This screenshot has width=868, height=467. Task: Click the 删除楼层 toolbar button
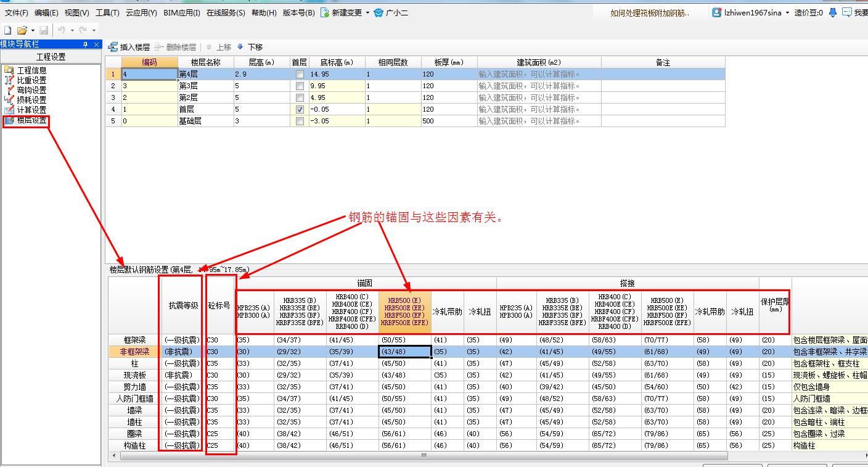(176, 47)
